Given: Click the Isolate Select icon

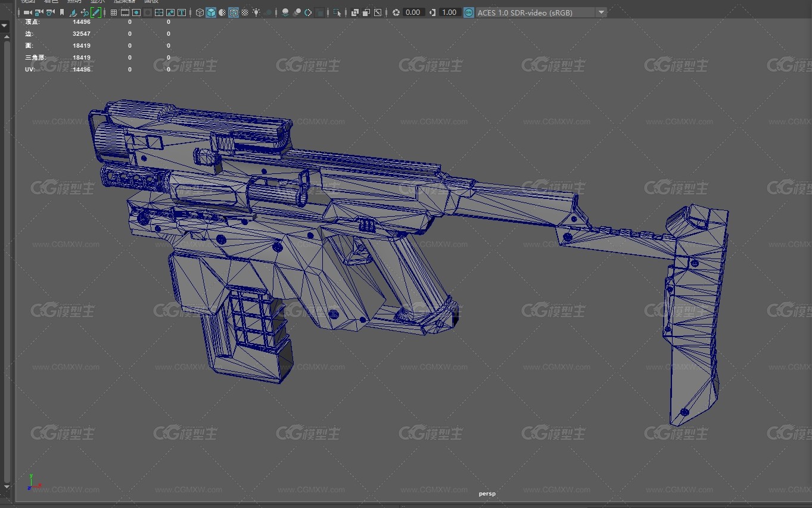Looking at the screenshot, I should (x=337, y=13).
